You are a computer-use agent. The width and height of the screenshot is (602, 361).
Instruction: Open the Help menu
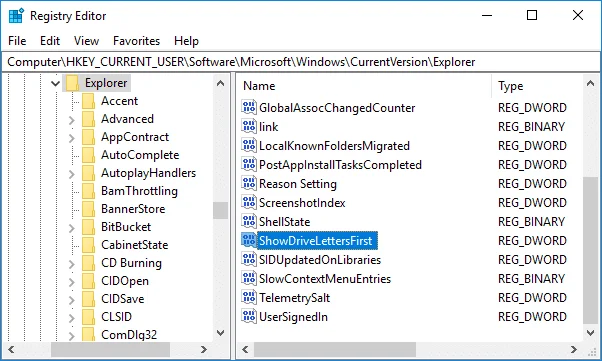(x=186, y=41)
